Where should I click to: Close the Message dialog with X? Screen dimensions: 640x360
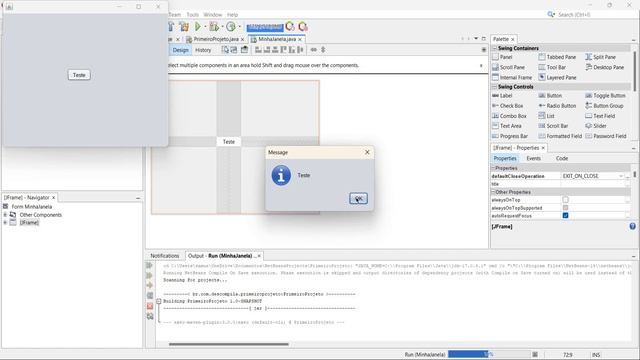367,152
